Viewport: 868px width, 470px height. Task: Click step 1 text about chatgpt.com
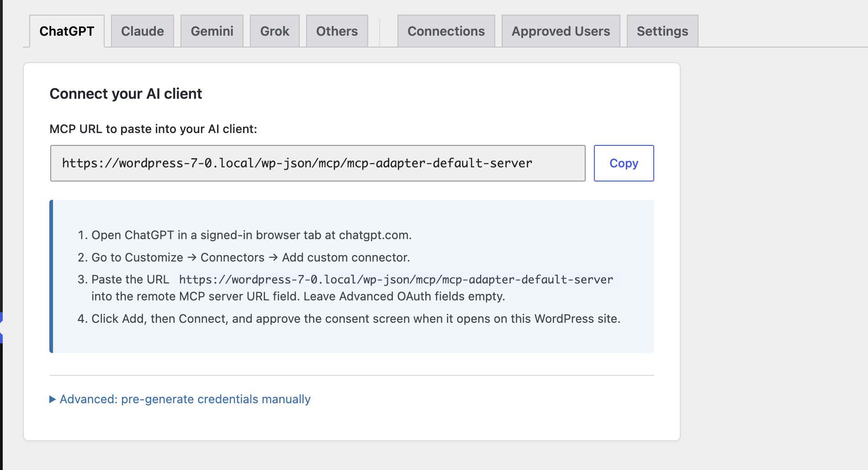[x=252, y=235]
